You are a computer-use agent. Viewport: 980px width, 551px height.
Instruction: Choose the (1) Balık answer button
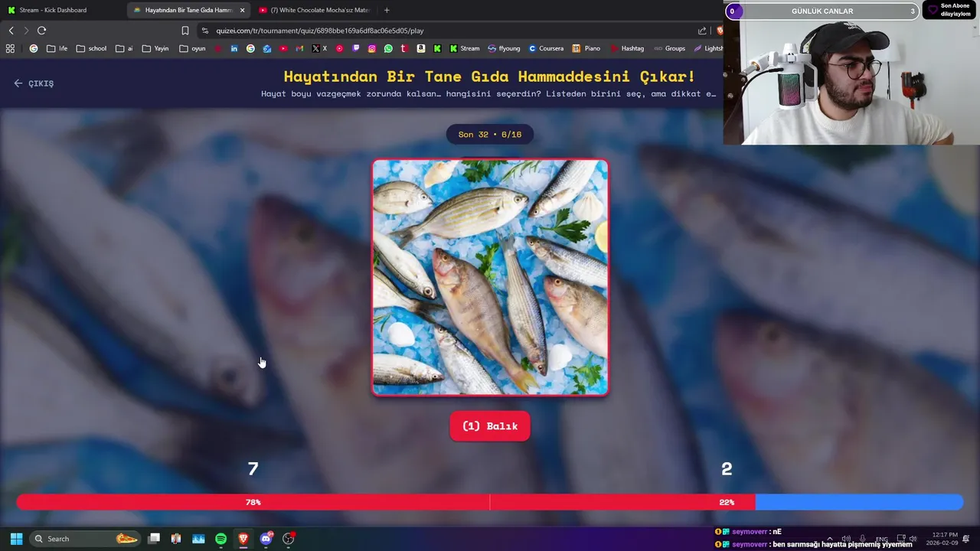pyautogui.click(x=490, y=426)
